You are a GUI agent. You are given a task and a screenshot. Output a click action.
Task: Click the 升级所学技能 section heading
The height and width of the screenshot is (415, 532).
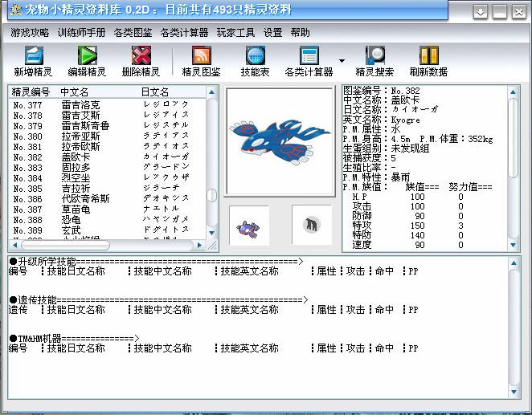pyautogui.click(x=156, y=262)
